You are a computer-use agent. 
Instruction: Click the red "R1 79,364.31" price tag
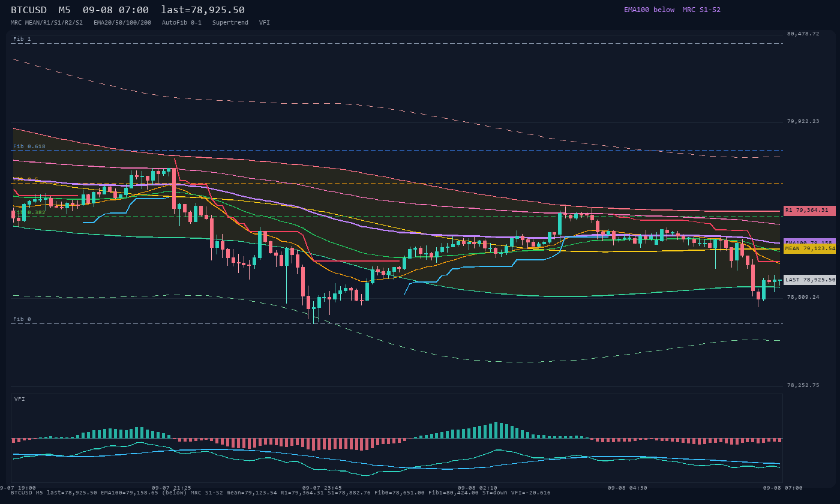click(x=809, y=211)
